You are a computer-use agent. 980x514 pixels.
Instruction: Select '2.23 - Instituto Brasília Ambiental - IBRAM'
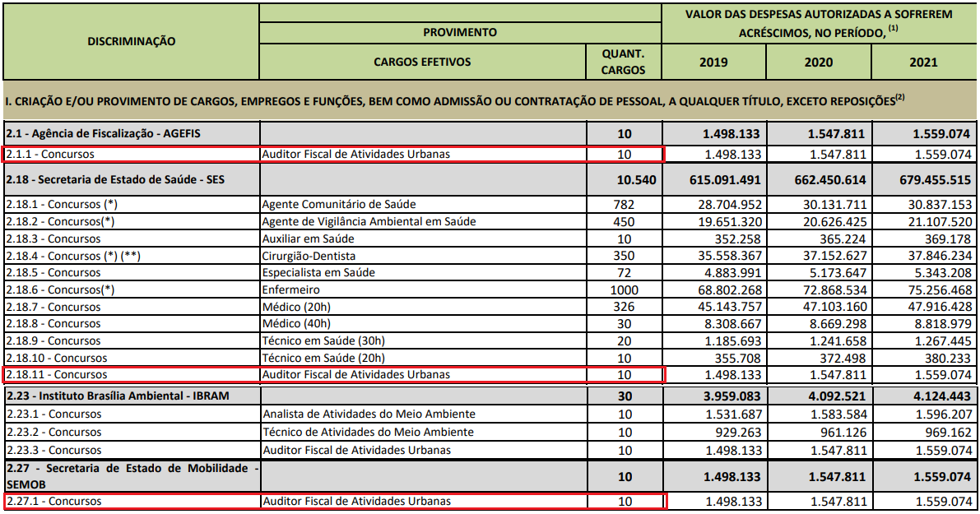coord(118,396)
